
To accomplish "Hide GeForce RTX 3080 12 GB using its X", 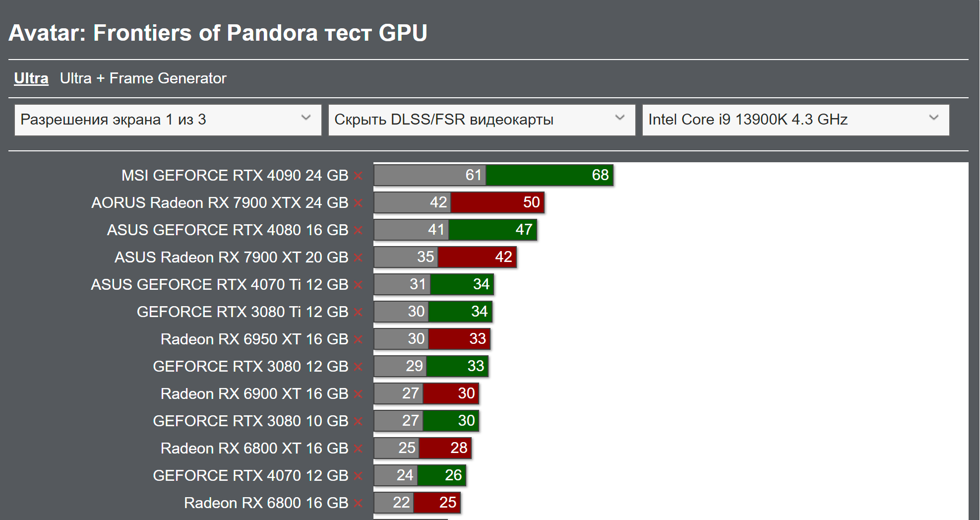I will coord(358,367).
